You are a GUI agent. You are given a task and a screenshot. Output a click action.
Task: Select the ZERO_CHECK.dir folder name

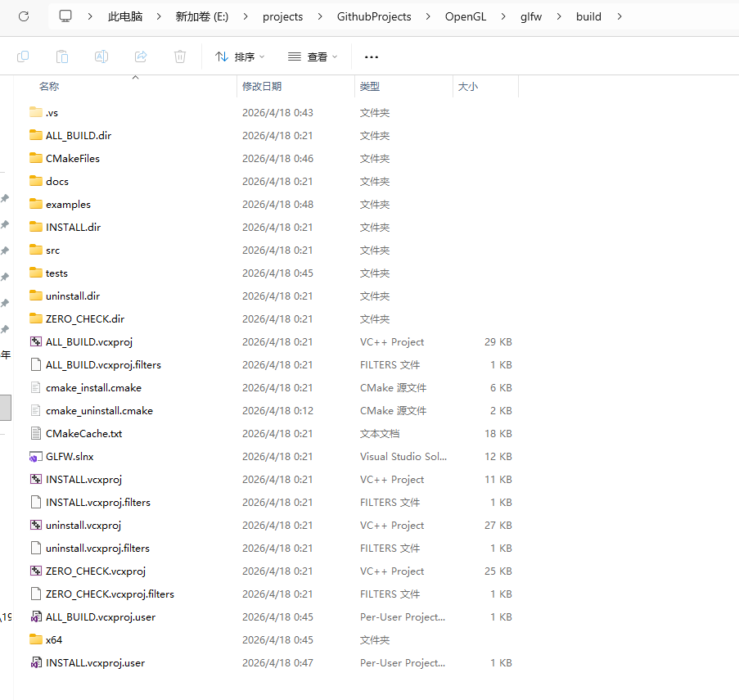click(x=85, y=318)
